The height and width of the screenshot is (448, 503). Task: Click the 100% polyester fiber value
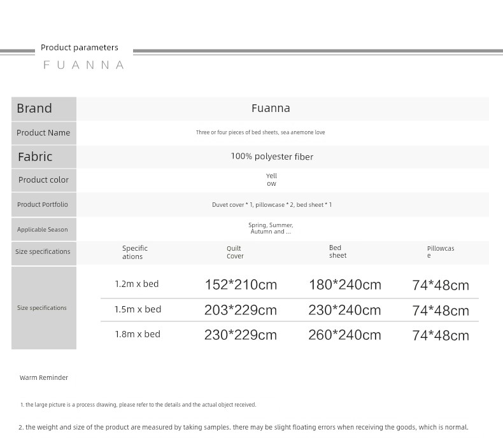coord(272,157)
